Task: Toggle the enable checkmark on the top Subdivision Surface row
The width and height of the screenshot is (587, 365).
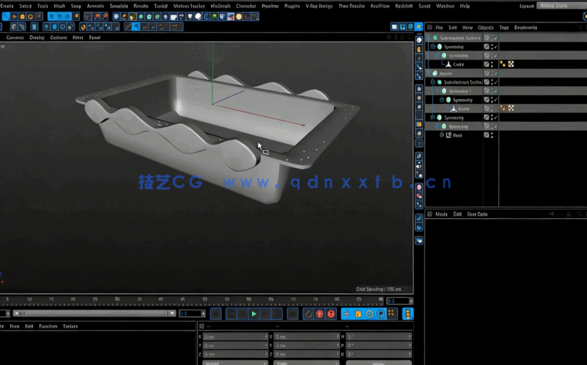Action: click(x=495, y=38)
